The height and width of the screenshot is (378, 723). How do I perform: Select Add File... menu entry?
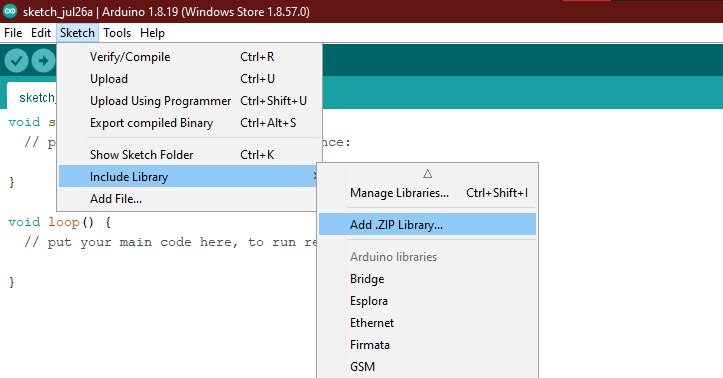[189, 199]
